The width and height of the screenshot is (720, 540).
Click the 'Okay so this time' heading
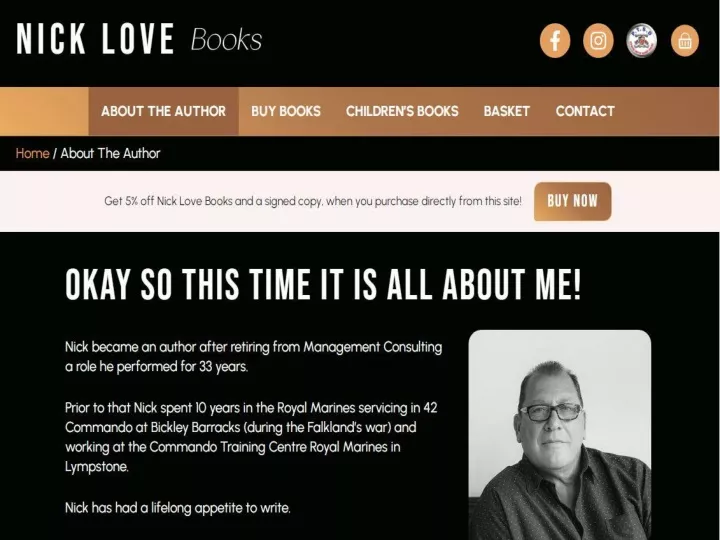(x=323, y=284)
